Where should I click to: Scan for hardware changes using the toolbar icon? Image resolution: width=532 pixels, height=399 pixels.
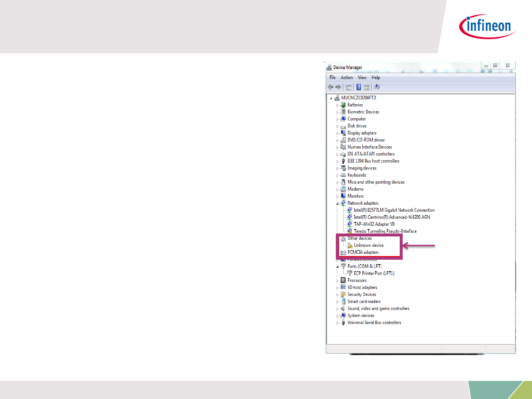point(377,87)
